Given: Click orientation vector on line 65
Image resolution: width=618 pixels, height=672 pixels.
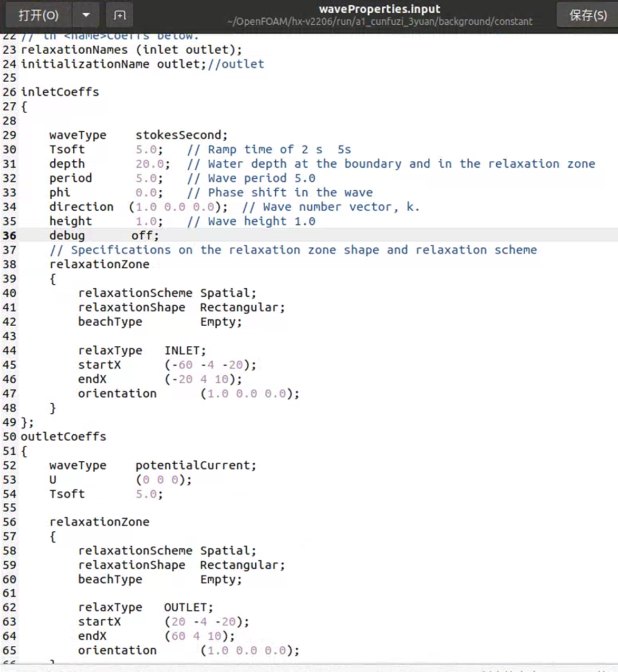Looking at the screenshot, I should (x=250, y=650).
